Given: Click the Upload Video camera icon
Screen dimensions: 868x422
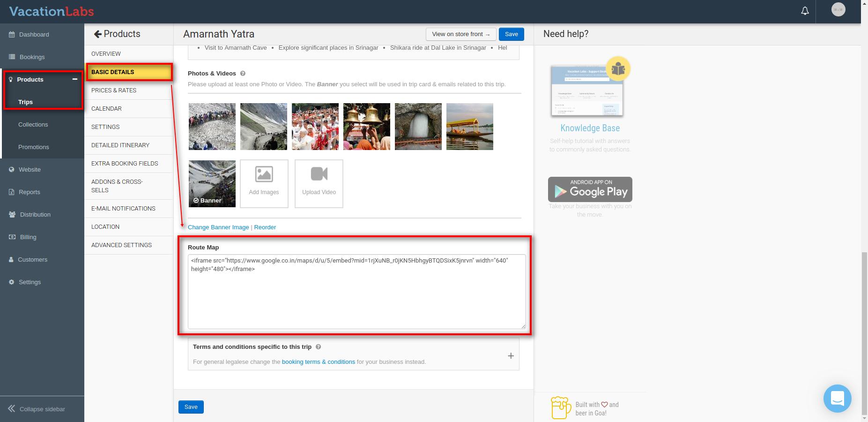Looking at the screenshot, I should (x=319, y=174).
